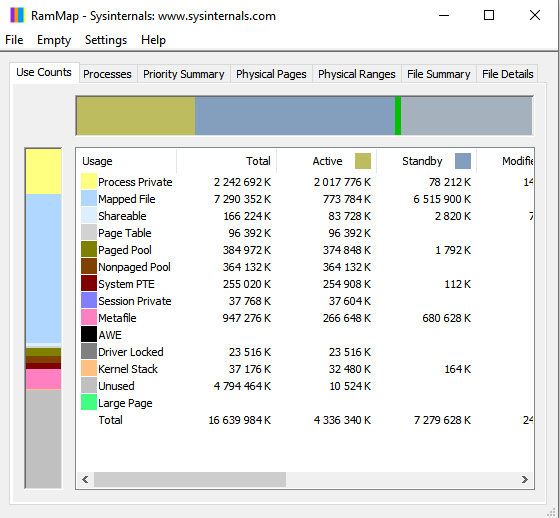Click the horizontal scrollbar right arrow

click(524, 479)
